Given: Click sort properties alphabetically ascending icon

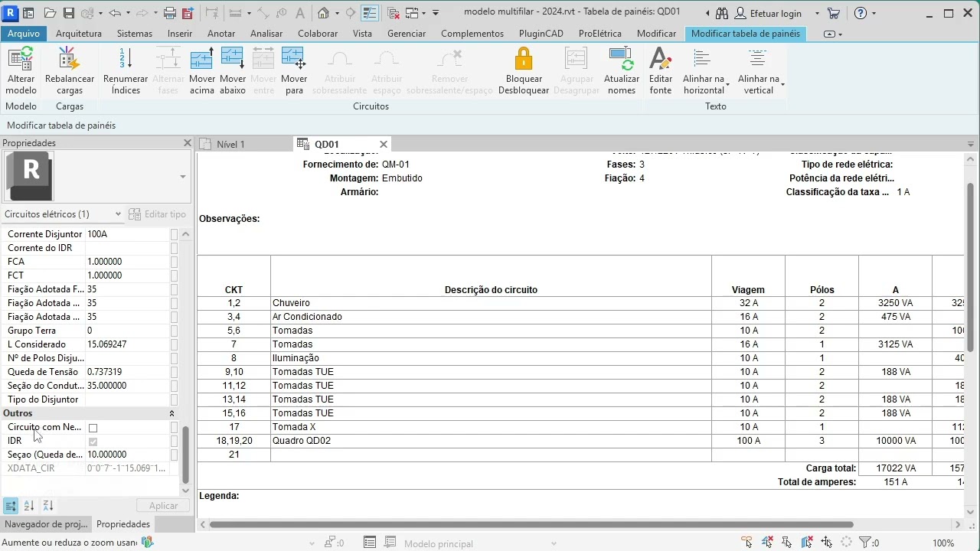Looking at the screenshot, I should (29, 505).
